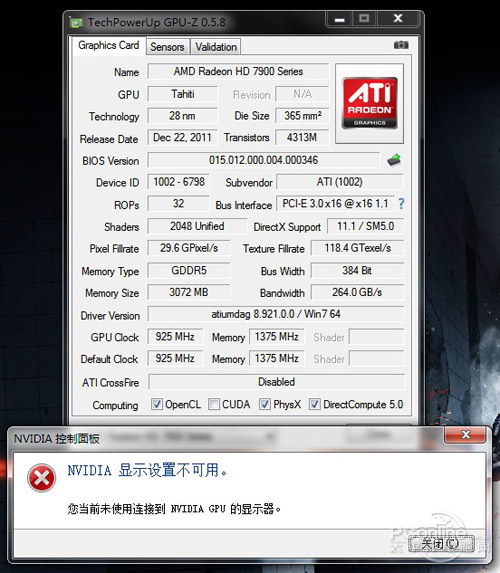Click the Release Date value Dec 22, 2011
500x573 pixels.
[x=183, y=137]
